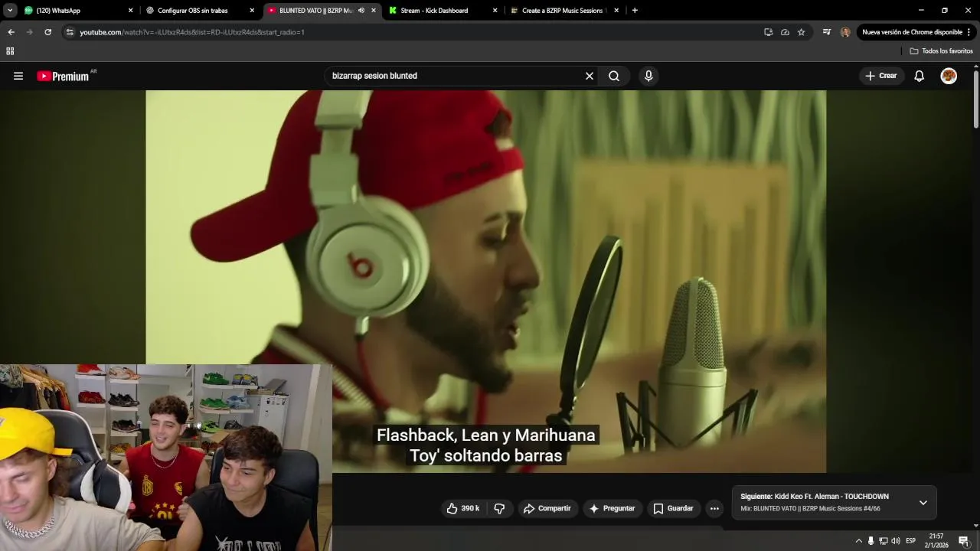
Task: Like the video with 390 k
Action: point(463,508)
